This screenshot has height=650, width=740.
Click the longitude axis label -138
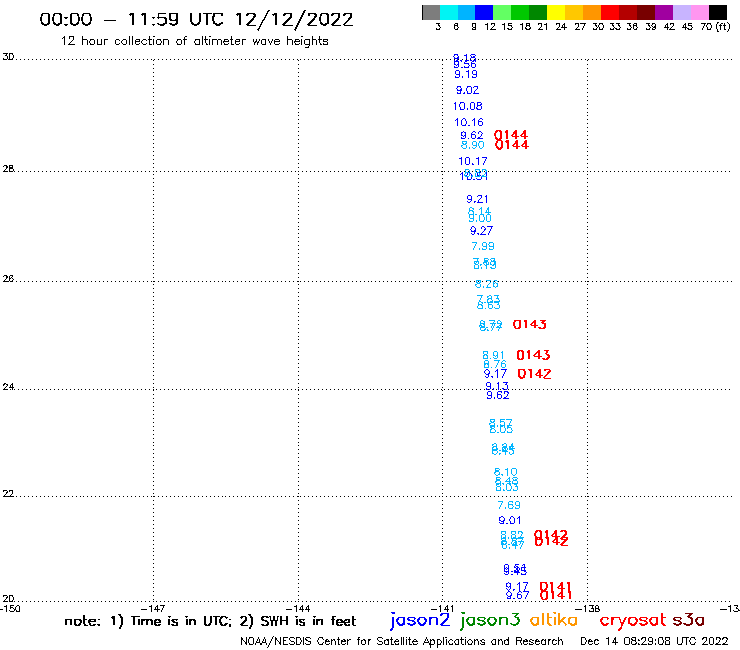coord(588,609)
